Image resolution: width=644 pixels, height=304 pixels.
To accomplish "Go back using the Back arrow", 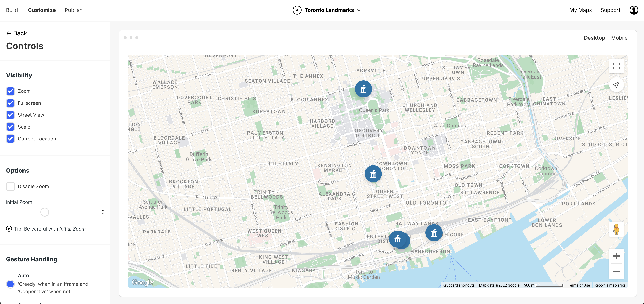I will click(x=17, y=33).
